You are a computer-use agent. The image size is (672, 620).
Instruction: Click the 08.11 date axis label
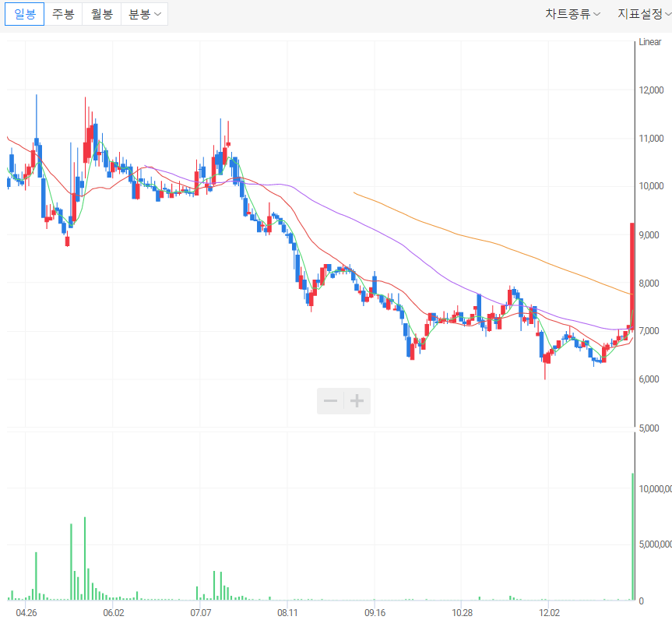pyautogui.click(x=287, y=613)
